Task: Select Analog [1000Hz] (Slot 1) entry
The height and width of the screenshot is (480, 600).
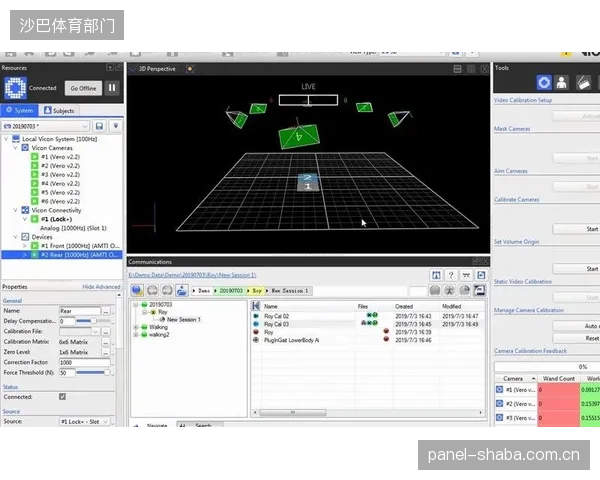Action: 73,228
